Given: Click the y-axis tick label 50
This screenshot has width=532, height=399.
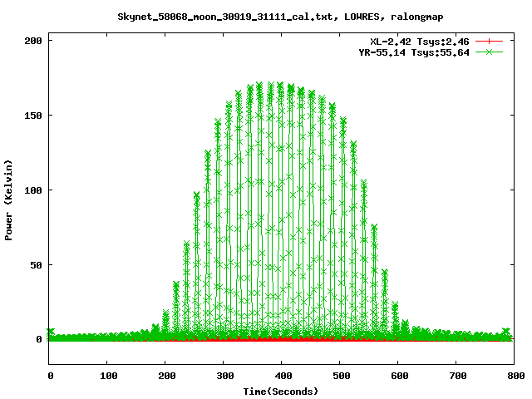Looking at the screenshot, I should point(36,265).
